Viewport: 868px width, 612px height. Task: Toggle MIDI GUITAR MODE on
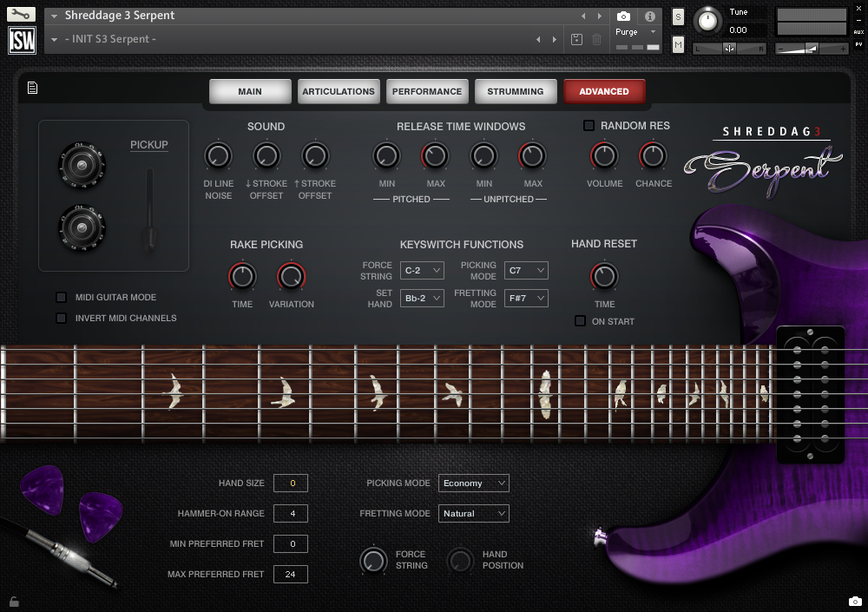(x=61, y=297)
